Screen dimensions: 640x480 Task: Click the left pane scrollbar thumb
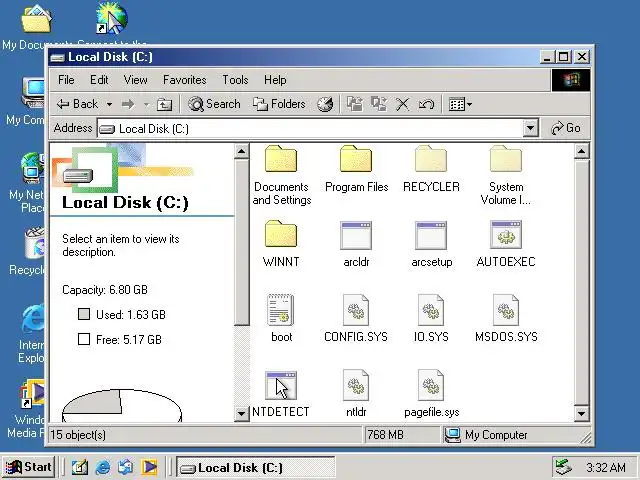(x=241, y=242)
